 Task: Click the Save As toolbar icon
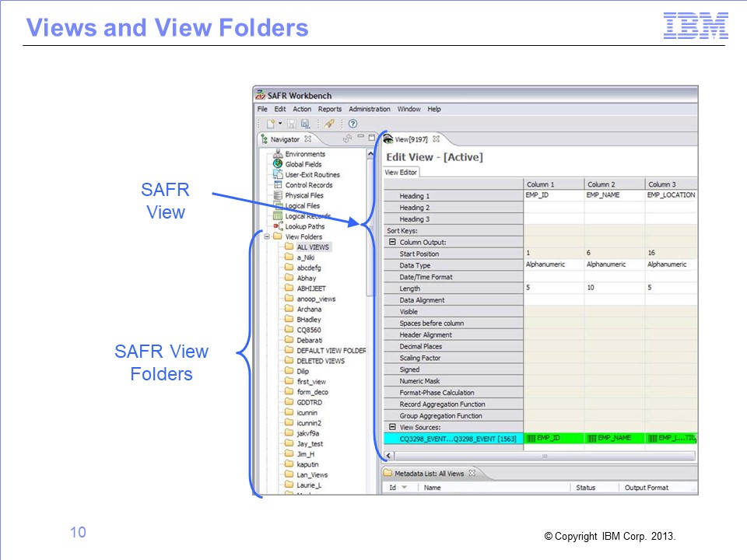click(x=305, y=124)
